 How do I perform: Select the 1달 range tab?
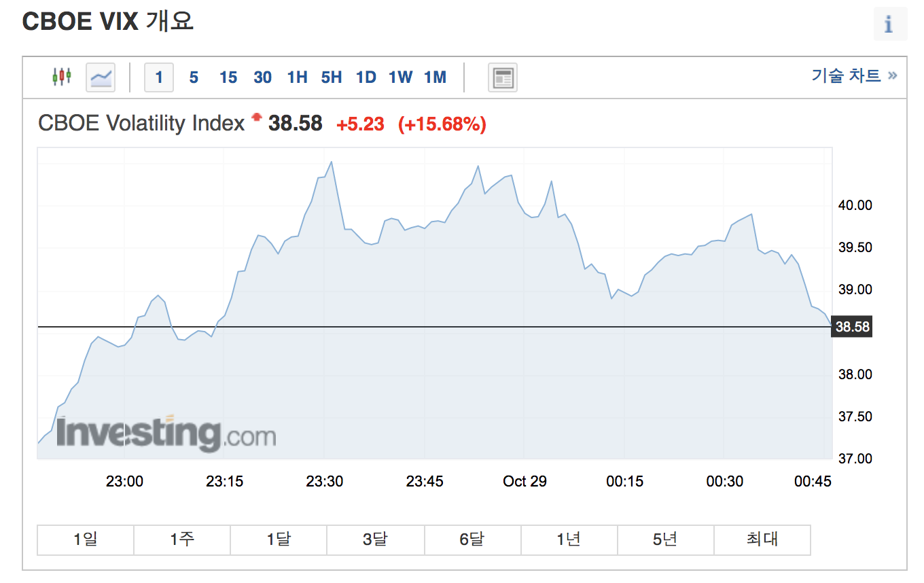(279, 540)
